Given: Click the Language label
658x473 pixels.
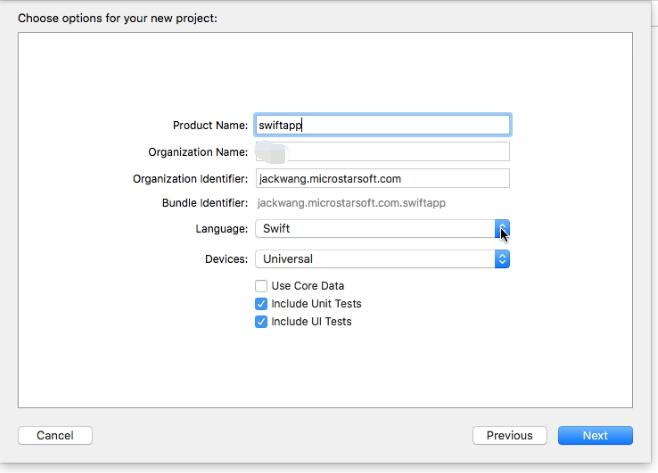Looking at the screenshot, I should [222, 229].
